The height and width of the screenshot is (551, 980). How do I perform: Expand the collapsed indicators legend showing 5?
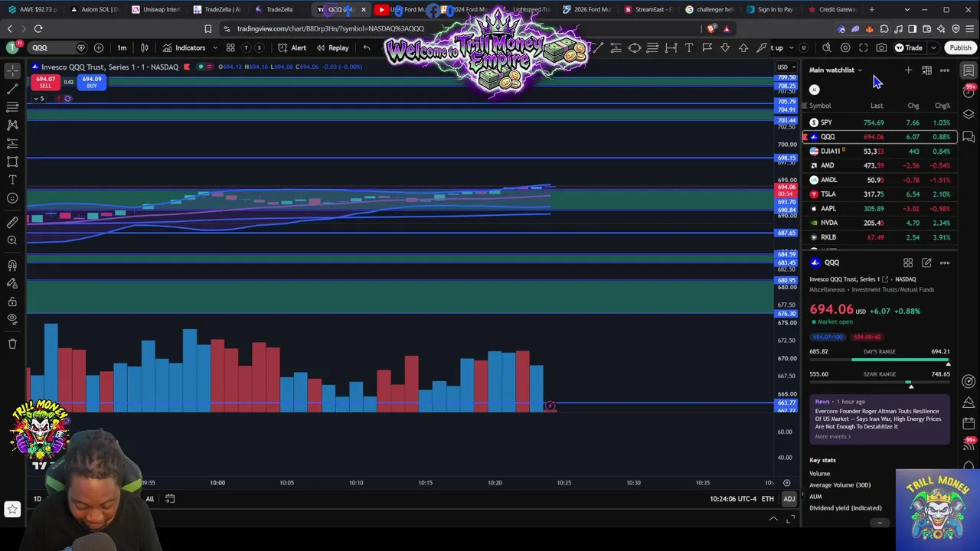click(38, 99)
